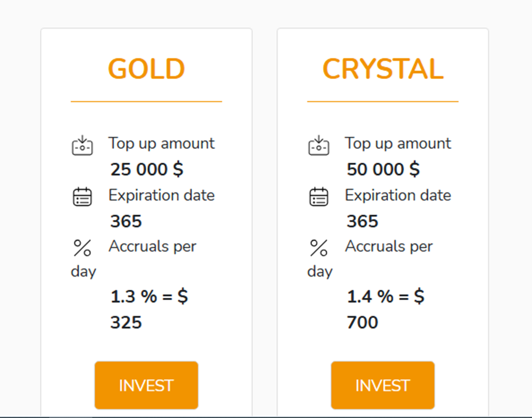This screenshot has width=532, height=418.
Task: Select the GOLD plan title
Action: (x=146, y=69)
